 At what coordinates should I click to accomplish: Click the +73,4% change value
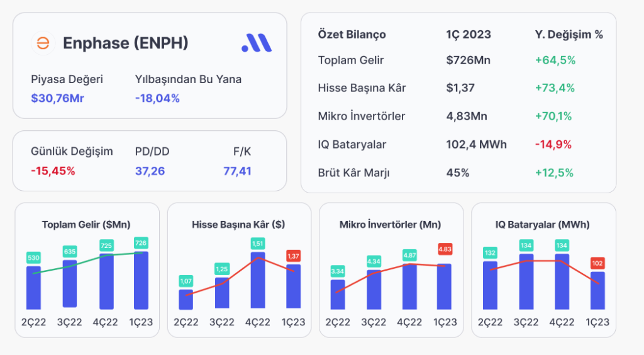coord(555,88)
